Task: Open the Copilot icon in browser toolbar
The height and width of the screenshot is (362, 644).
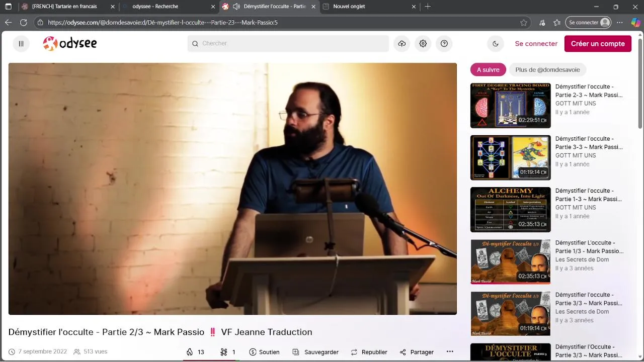Action: pyautogui.click(x=635, y=23)
